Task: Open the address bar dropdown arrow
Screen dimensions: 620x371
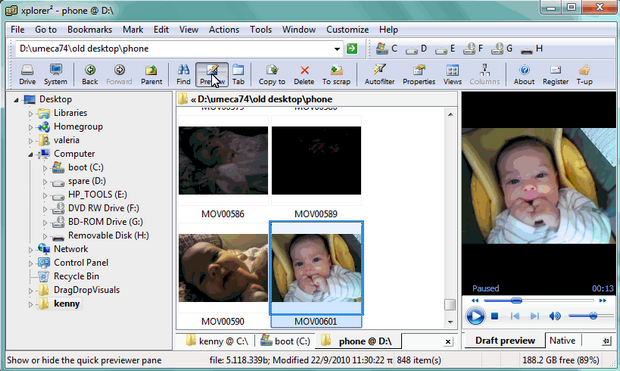Action: 337,49
